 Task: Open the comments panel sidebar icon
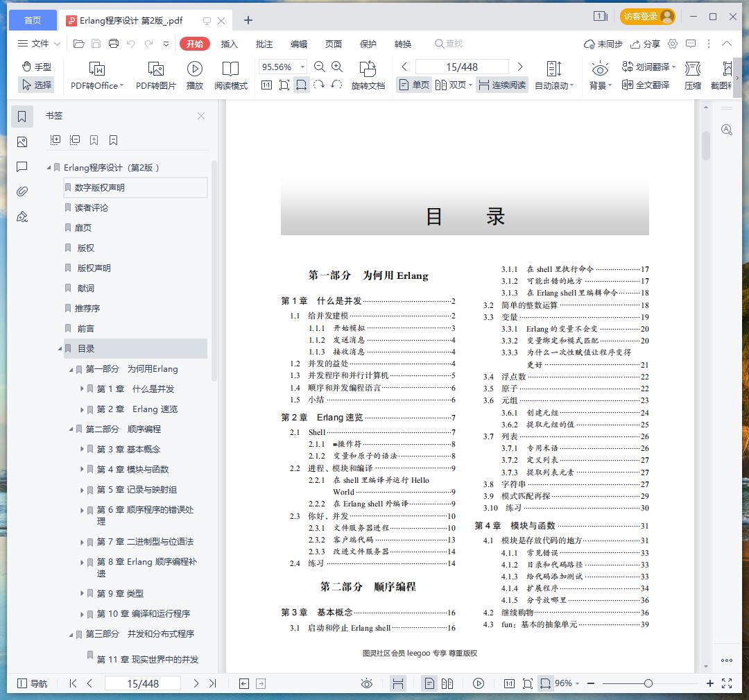click(x=22, y=167)
